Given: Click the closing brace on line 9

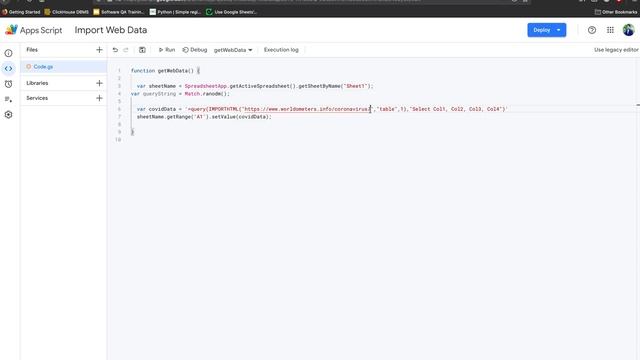Looking at the screenshot, I should click(132, 132).
